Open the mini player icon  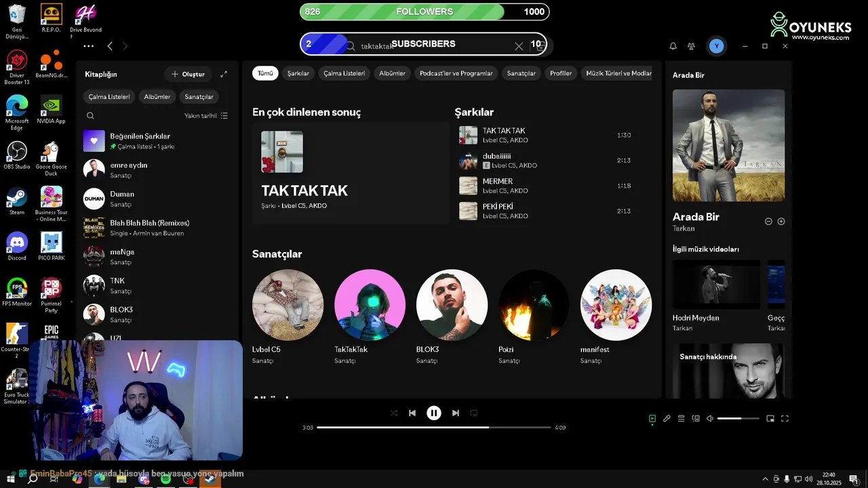pos(770,419)
